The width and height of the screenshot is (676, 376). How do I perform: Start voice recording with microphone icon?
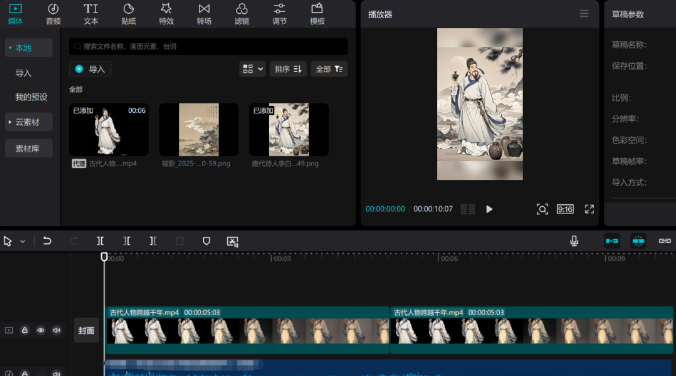pyautogui.click(x=574, y=241)
